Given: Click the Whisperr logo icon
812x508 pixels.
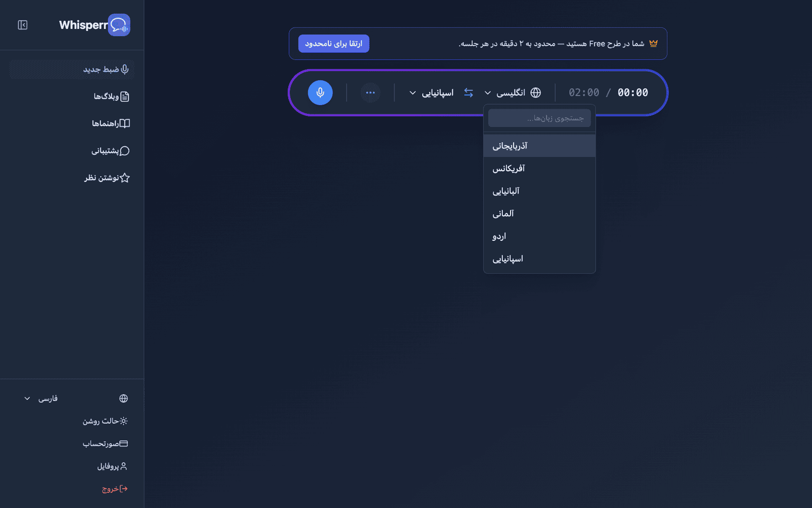Looking at the screenshot, I should coord(119,25).
